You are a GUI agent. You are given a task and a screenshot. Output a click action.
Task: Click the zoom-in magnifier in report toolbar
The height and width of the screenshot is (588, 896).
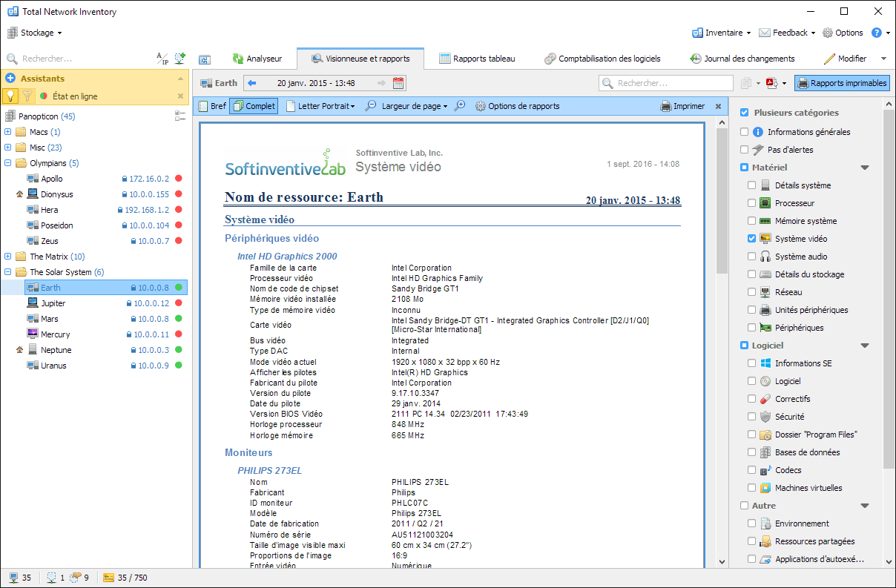[460, 106]
